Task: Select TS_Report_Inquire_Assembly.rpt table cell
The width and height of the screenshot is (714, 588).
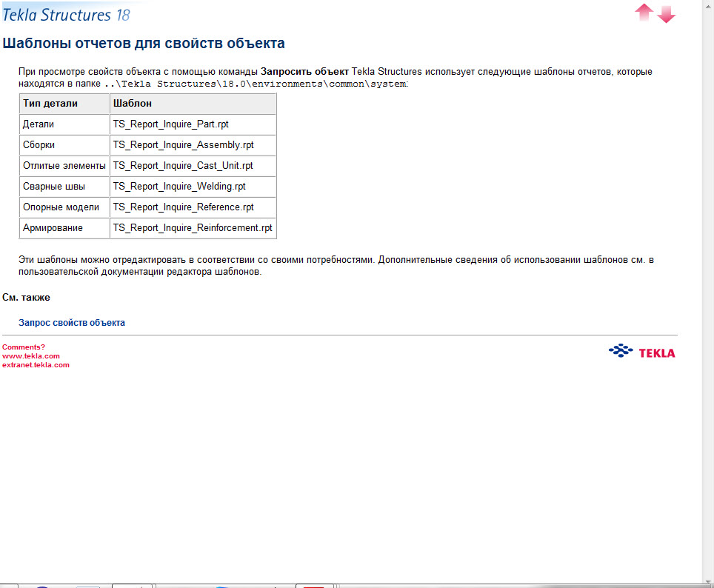Action: [193, 145]
